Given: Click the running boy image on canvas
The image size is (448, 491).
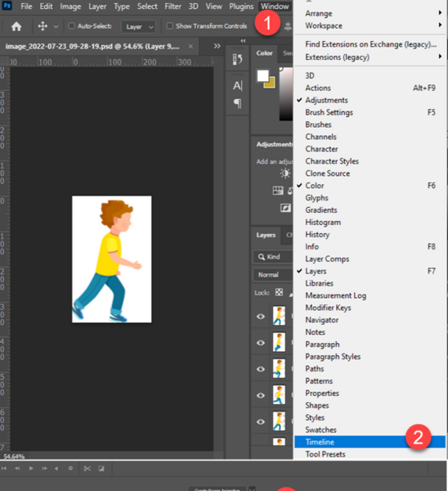Looking at the screenshot, I should pos(112,259).
